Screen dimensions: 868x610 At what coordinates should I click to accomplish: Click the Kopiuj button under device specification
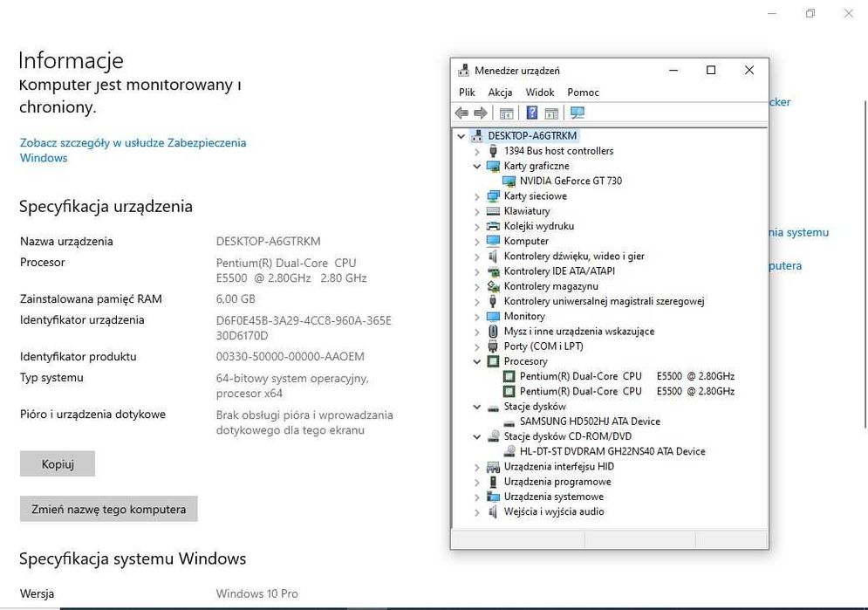[58, 464]
